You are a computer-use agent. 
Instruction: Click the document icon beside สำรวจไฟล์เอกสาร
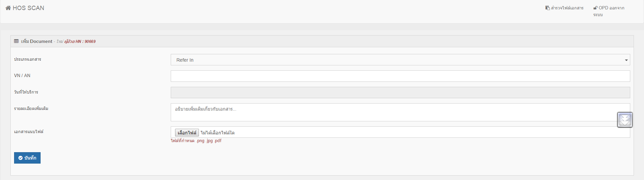click(x=547, y=8)
